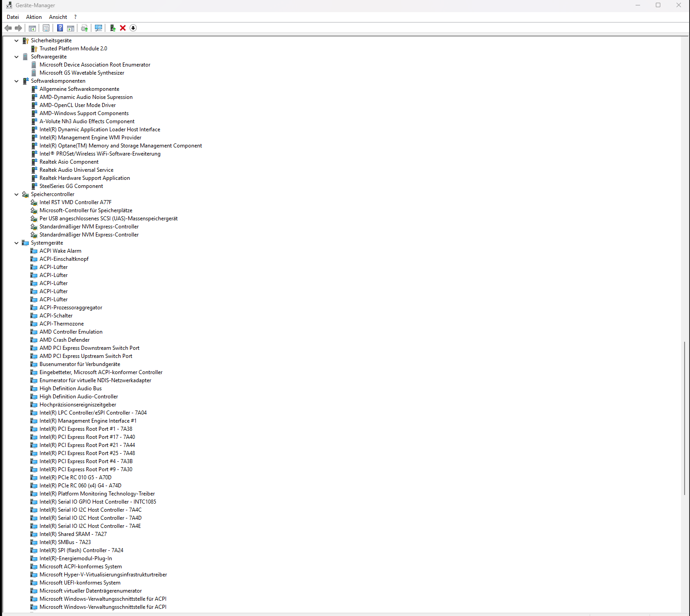Viewport: 690px width, 616px height.
Task: Select ACPI-Prozessoraggregator
Action: 71,308
